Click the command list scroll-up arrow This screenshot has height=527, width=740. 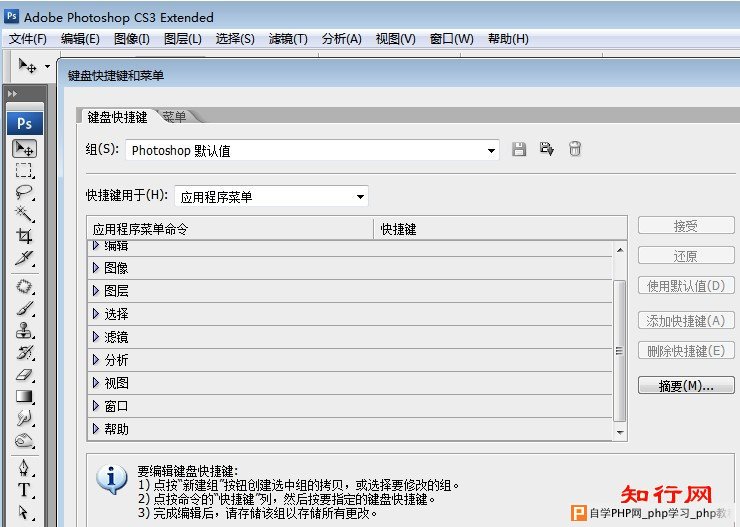pos(620,250)
